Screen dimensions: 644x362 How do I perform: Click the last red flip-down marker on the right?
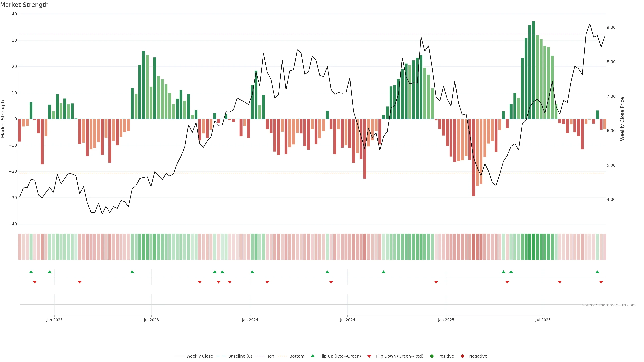click(x=601, y=282)
